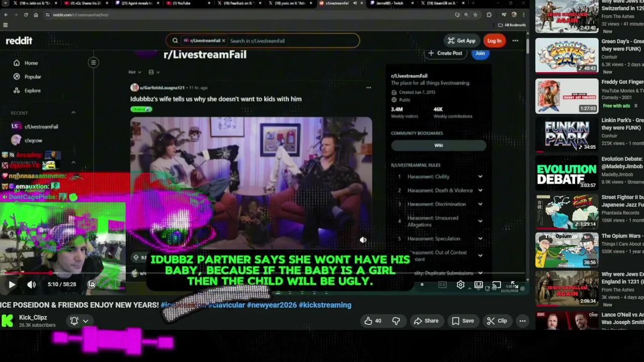Open the Freddy Got Fingered thumbnail
Image resolution: width=644 pixels, height=362 pixels.
(x=567, y=96)
